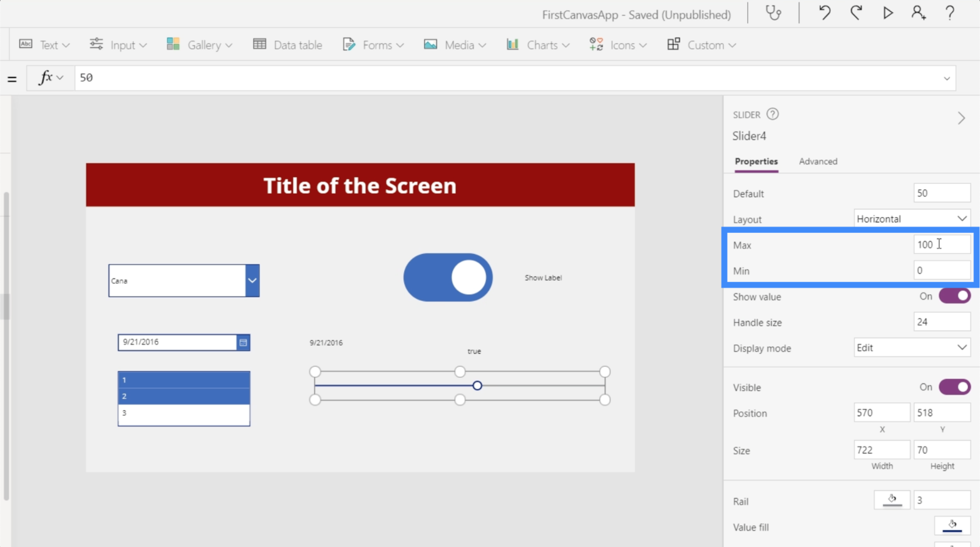Collapse the properties pane with chevron
The width and height of the screenshot is (980, 547).
pyautogui.click(x=961, y=119)
